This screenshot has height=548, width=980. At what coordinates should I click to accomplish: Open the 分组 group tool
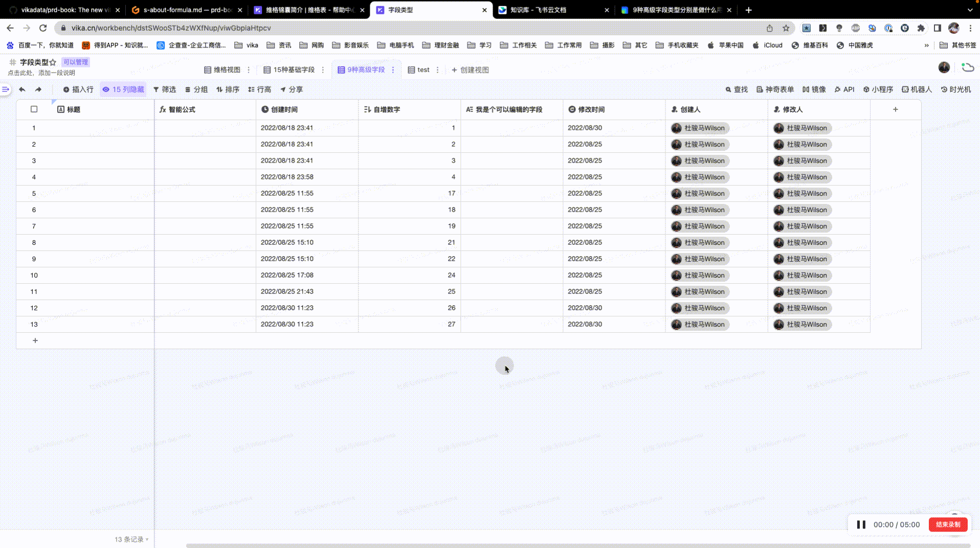click(x=196, y=89)
